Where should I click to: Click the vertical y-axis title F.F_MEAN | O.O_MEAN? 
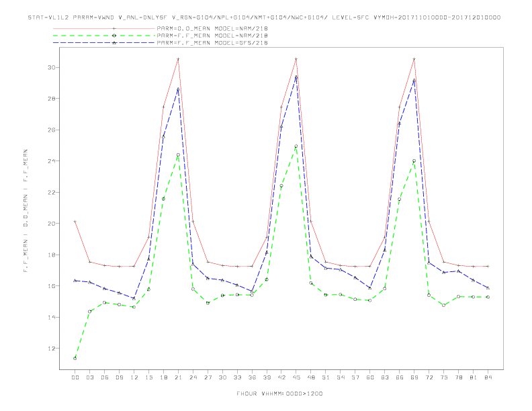[26, 211]
